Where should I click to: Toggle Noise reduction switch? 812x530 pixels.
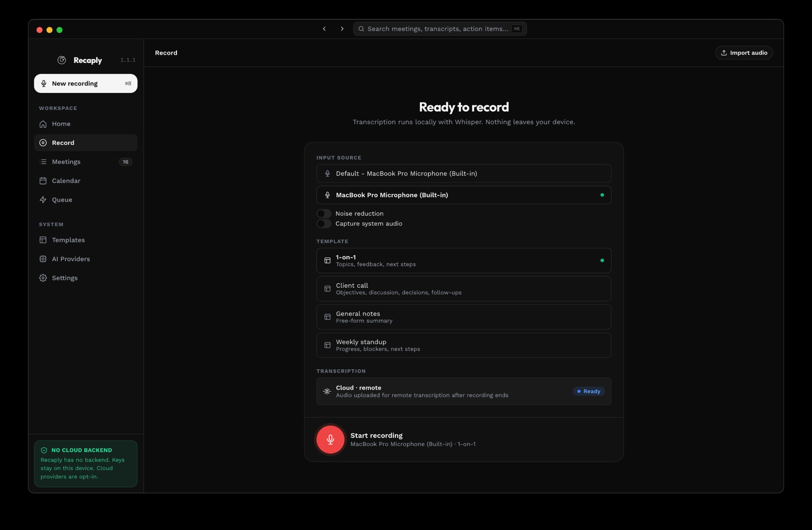tap(324, 213)
